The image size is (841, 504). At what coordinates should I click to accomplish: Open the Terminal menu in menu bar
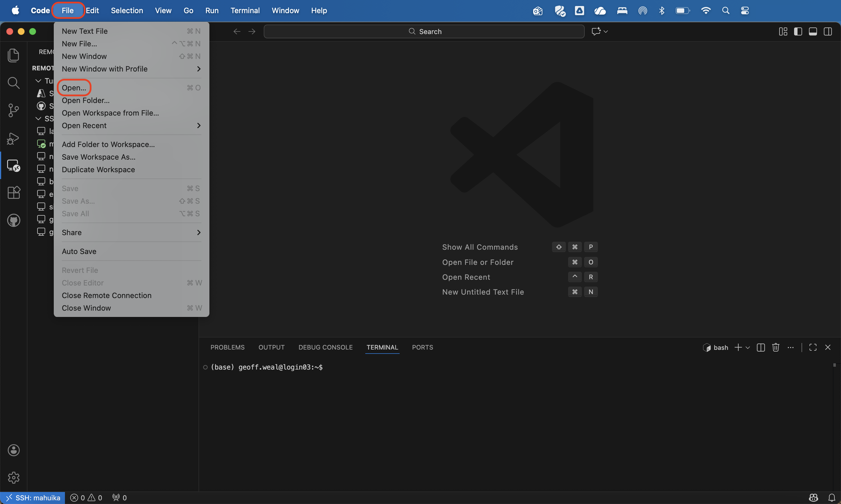point(245,10)
